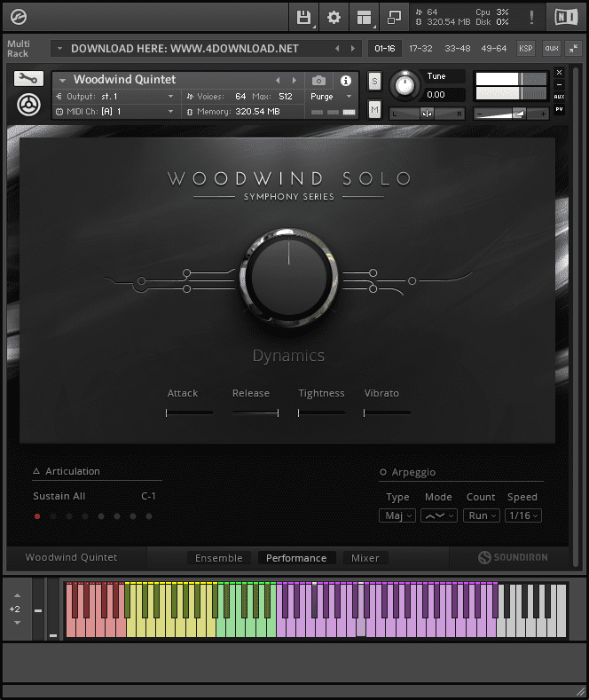Click the NI logo icon

click(566, 18)
